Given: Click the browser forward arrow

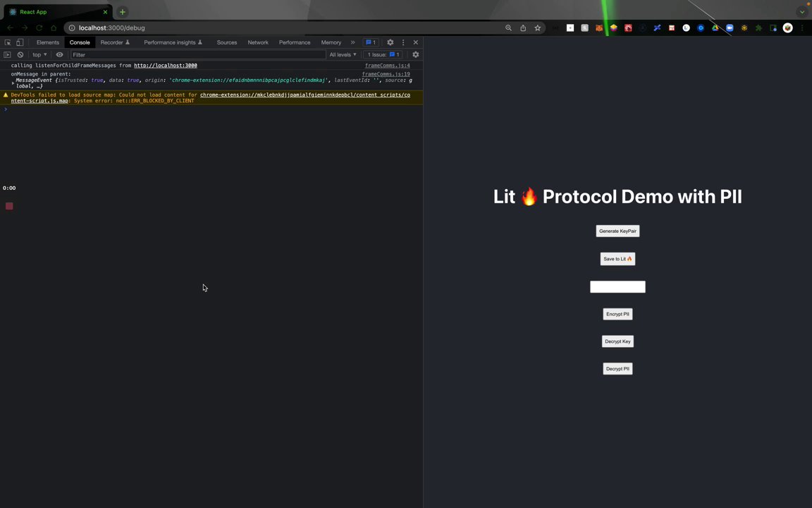Looking at the screenshot, I should (x=25, y=28).
